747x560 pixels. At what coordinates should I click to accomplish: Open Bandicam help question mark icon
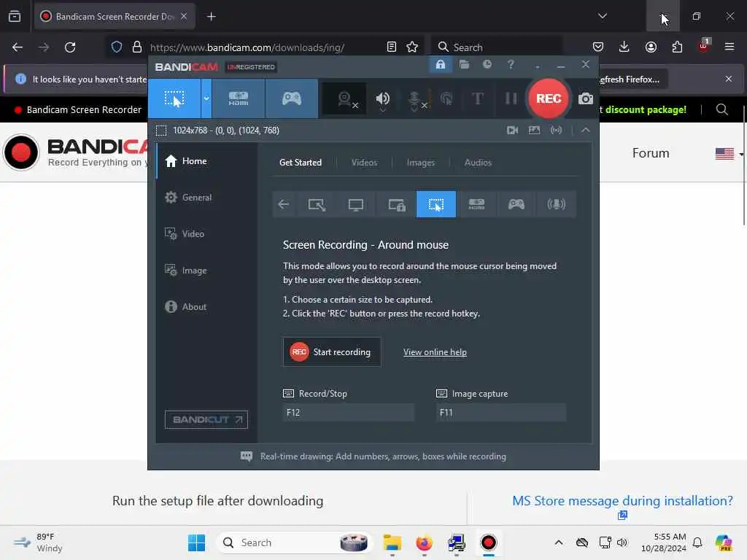[x=510, y=64]
